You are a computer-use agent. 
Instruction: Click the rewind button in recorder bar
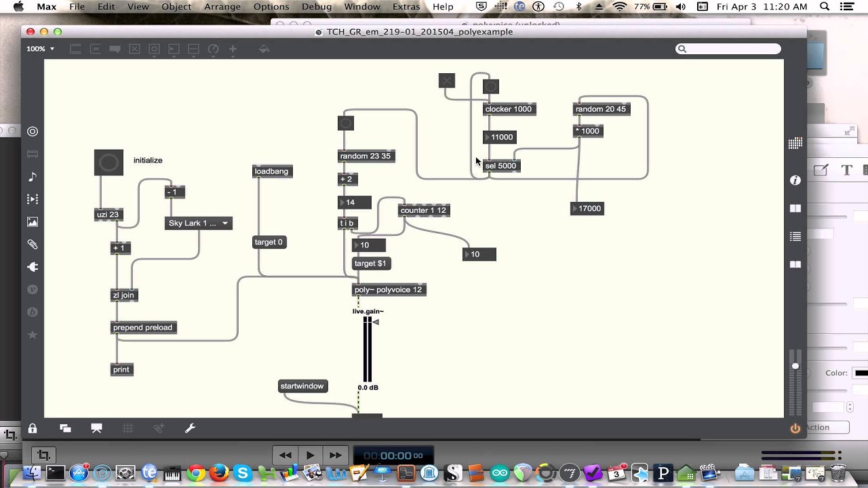[x=285, y=455]
